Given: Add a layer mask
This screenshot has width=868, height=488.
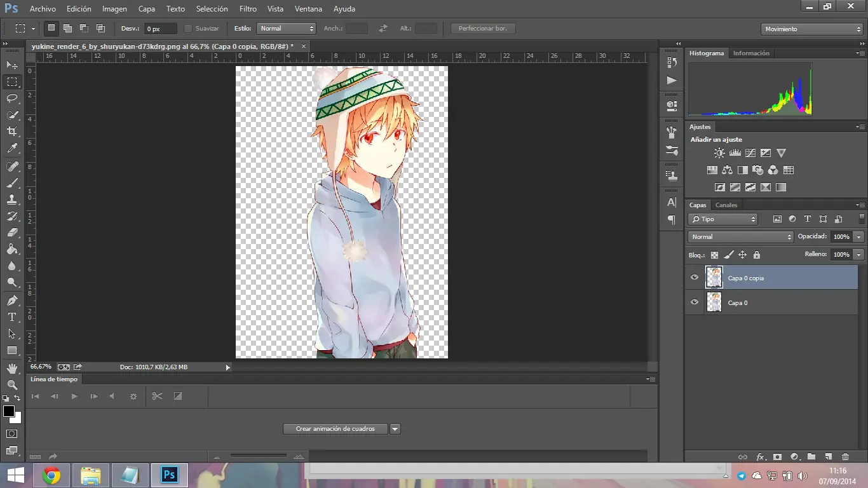Looking at the screenshot, I should coord(777,457).
